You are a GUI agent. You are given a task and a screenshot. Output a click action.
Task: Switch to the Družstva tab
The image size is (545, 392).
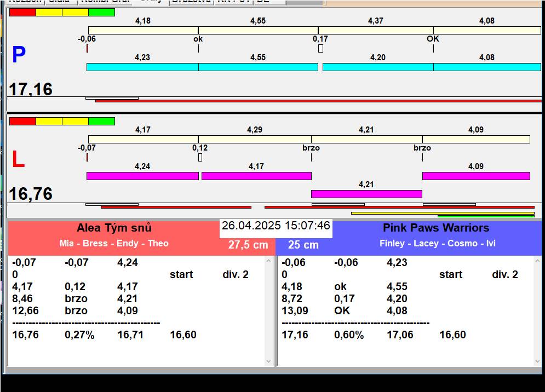(x=191, y=2)
